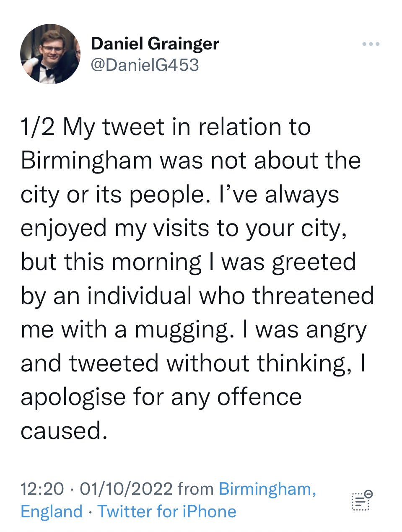Click the England location text
The image size is (402, 532).
coord(52,511)
